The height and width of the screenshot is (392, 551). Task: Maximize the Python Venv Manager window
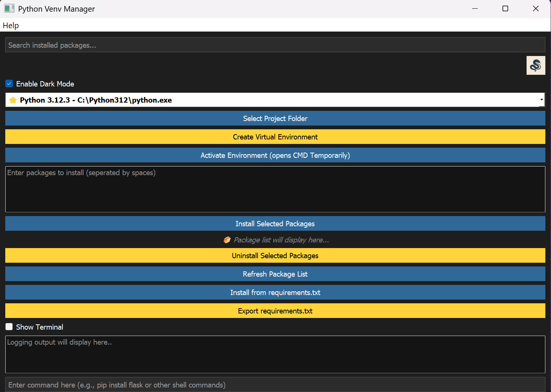coord(505,9)
